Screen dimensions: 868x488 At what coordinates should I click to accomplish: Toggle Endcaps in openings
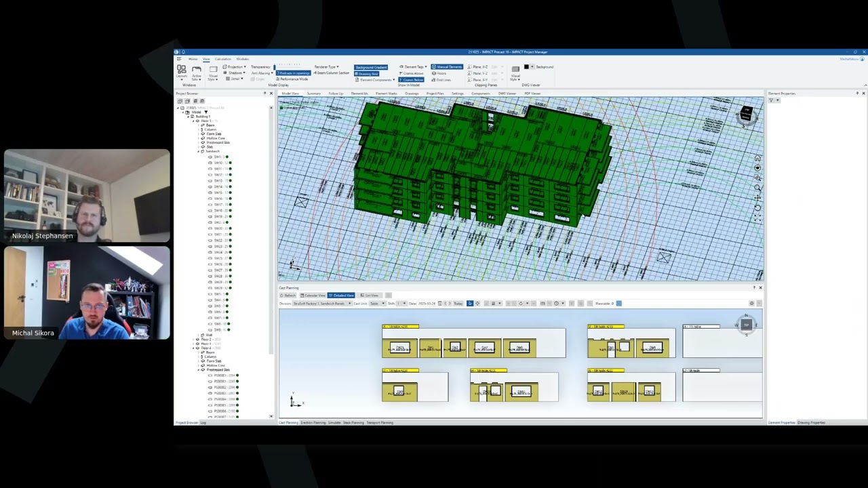click(x=294, y=73)
